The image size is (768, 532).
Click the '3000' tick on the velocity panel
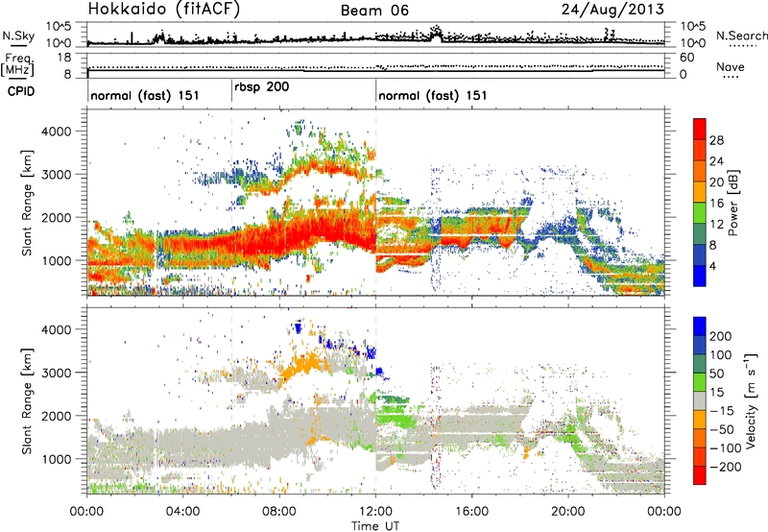[x=56, y=373]
